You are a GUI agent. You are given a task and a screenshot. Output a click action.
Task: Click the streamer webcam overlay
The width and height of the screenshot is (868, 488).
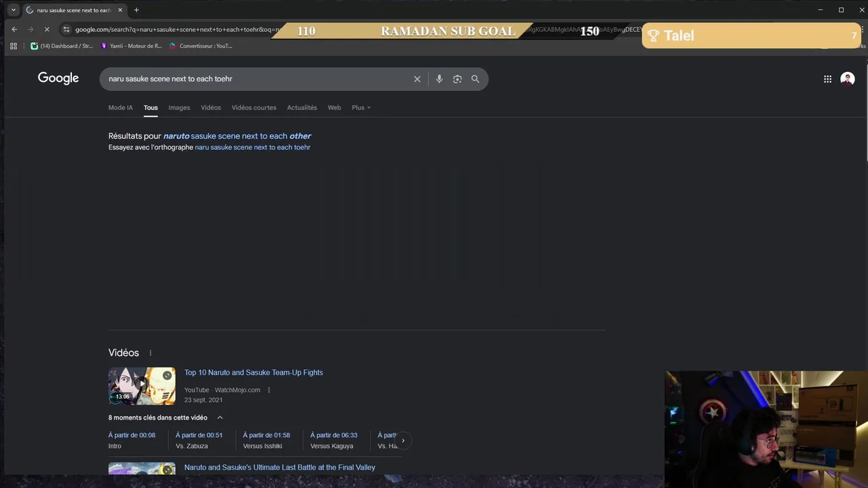pos(766,429)
